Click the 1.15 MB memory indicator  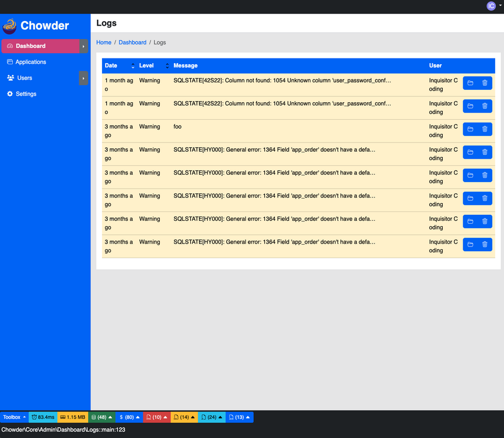[x=72, y=417]
